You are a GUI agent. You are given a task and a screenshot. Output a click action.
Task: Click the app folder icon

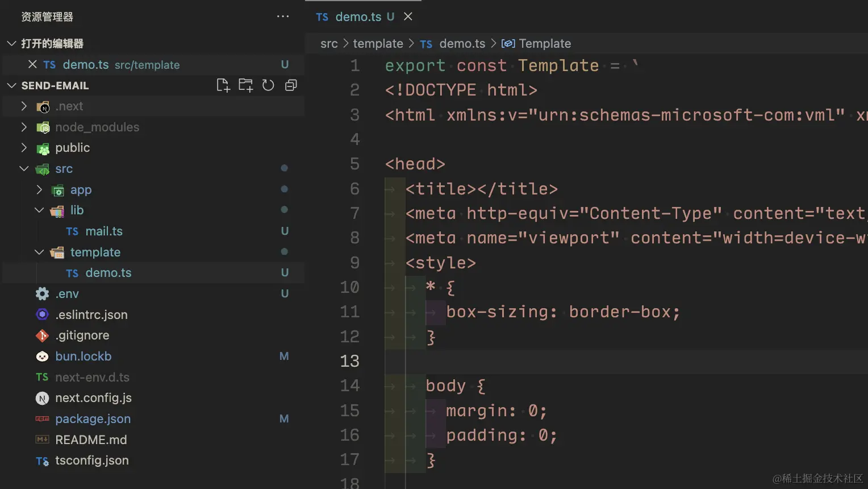tap(57, 190)
